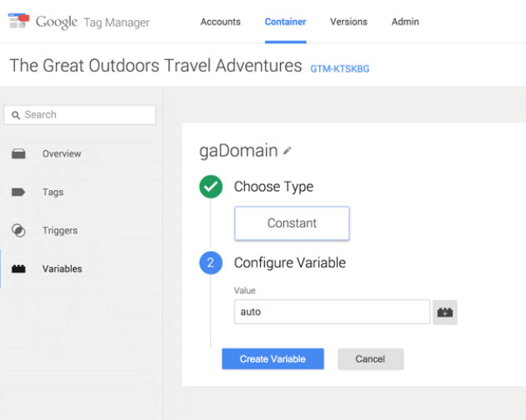Open the Accounts tab

(220, 22)
